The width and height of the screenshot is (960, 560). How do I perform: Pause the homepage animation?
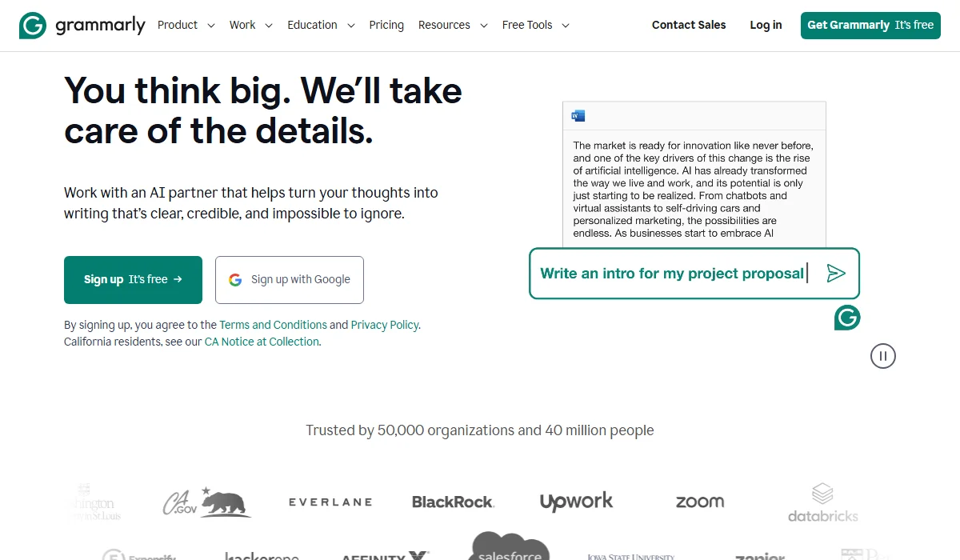coord(882,356)
